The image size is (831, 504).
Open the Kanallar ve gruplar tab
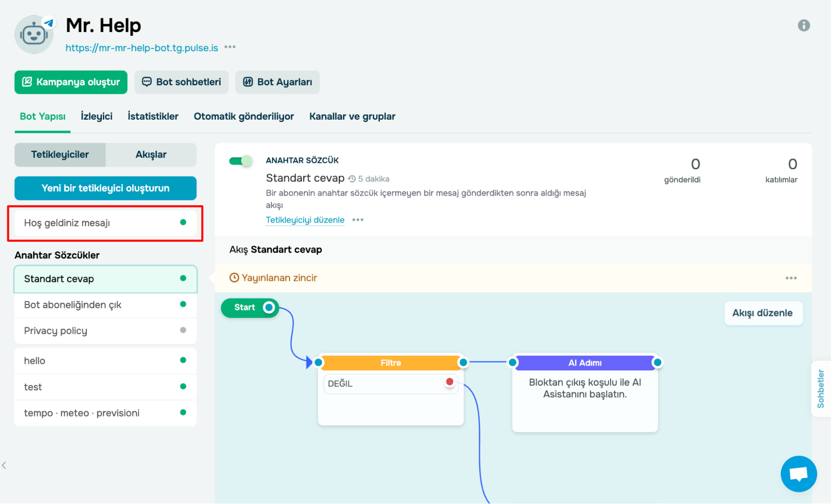point(352,116)
